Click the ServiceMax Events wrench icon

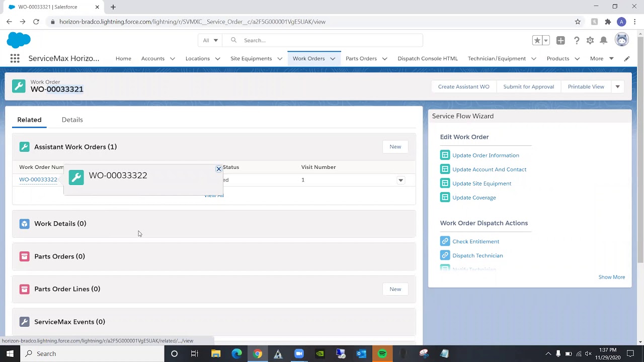point(24,322)
